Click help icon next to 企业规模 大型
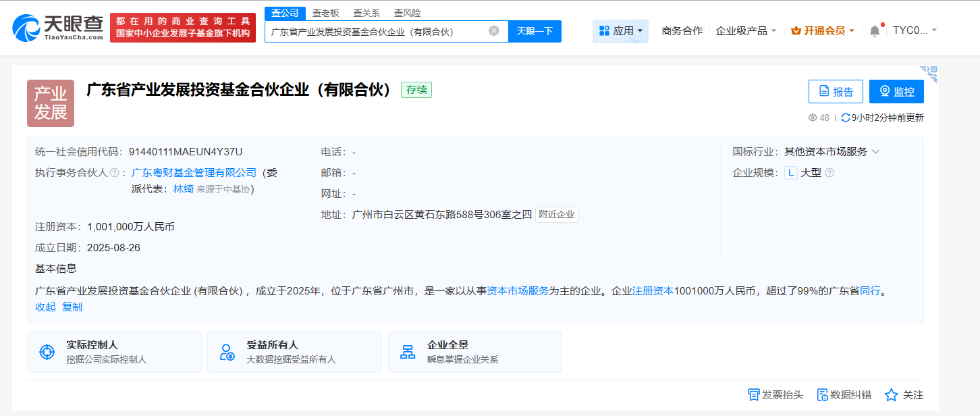 coord(829,173)
